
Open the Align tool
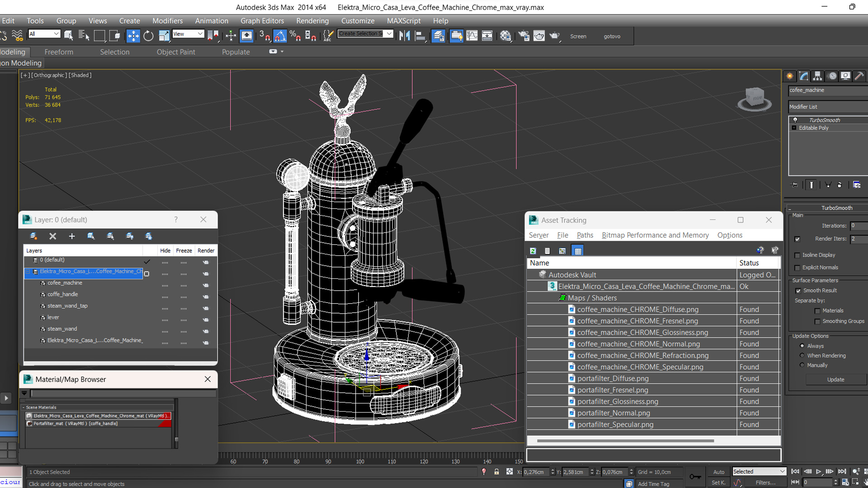(x=420, y=36)
